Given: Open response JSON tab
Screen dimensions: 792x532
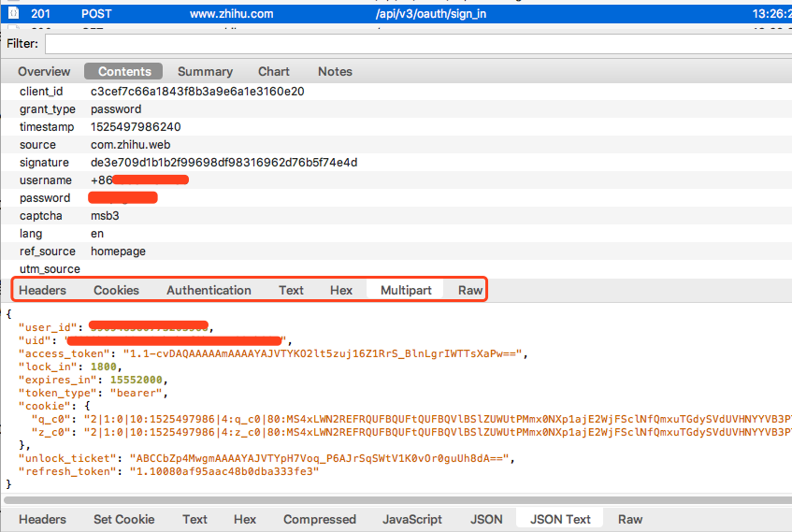Looking at the screenshot, I should coord(486,519).
